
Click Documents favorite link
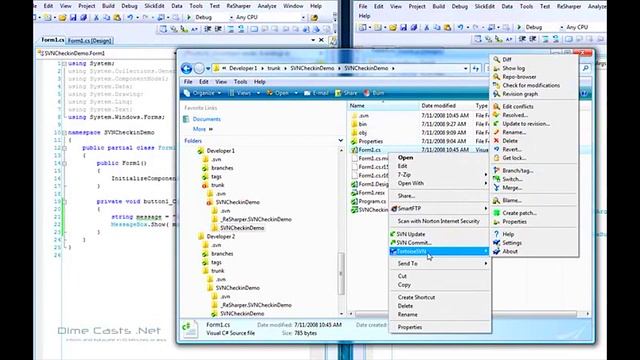[x=207, y=119]
